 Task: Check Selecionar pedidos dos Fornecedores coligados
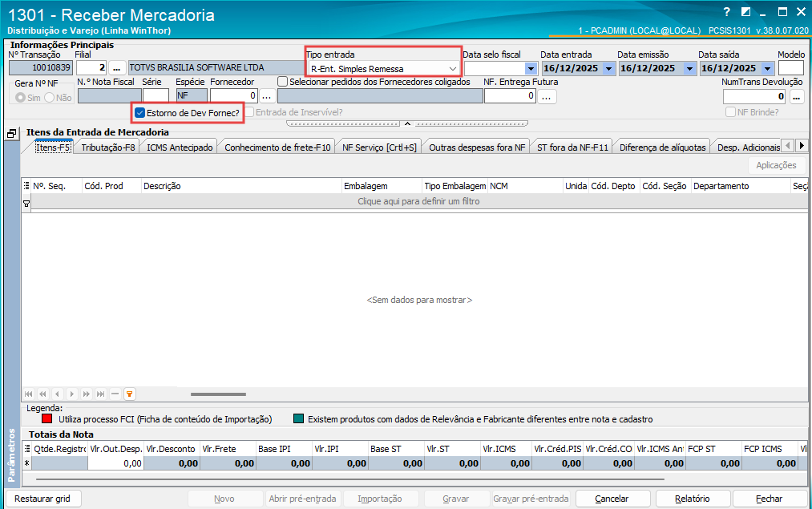point(282,82)
